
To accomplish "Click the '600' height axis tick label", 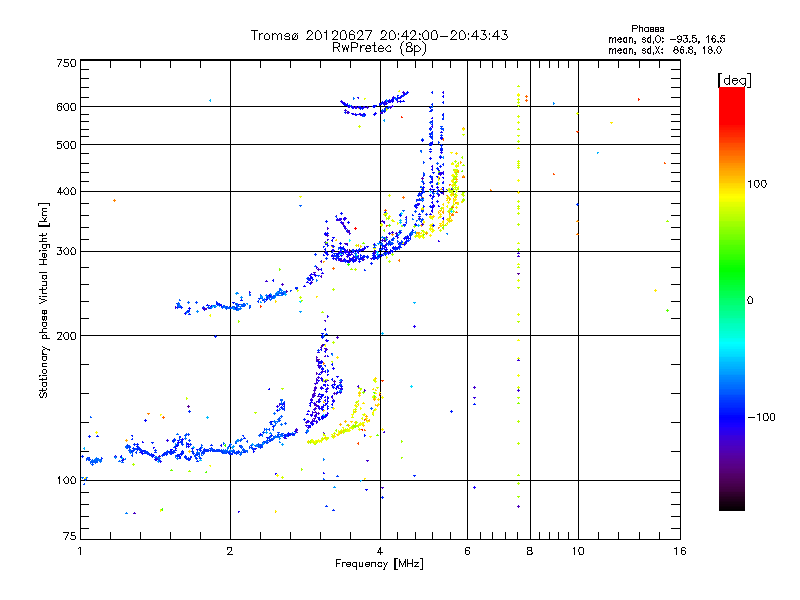I will tap(66, 107).
